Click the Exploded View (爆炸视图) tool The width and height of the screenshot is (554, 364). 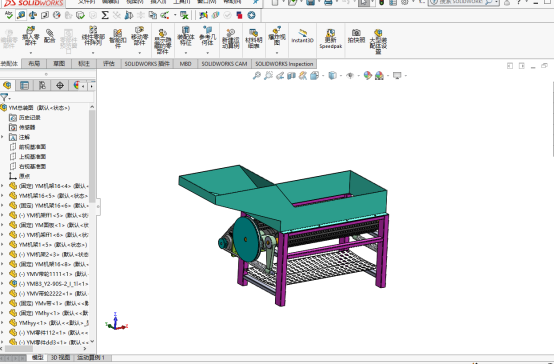click(x=277, y=35)
